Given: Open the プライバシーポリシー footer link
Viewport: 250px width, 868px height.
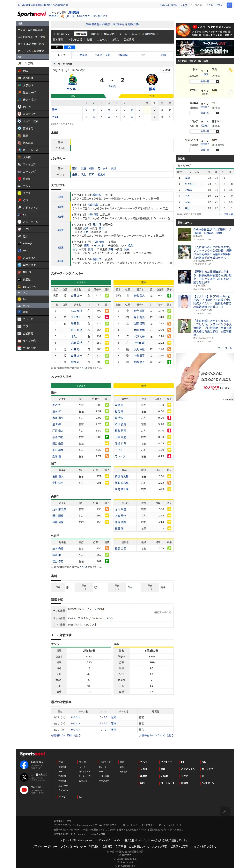Looking at the screenshot, I should click(x=45, y=846).
